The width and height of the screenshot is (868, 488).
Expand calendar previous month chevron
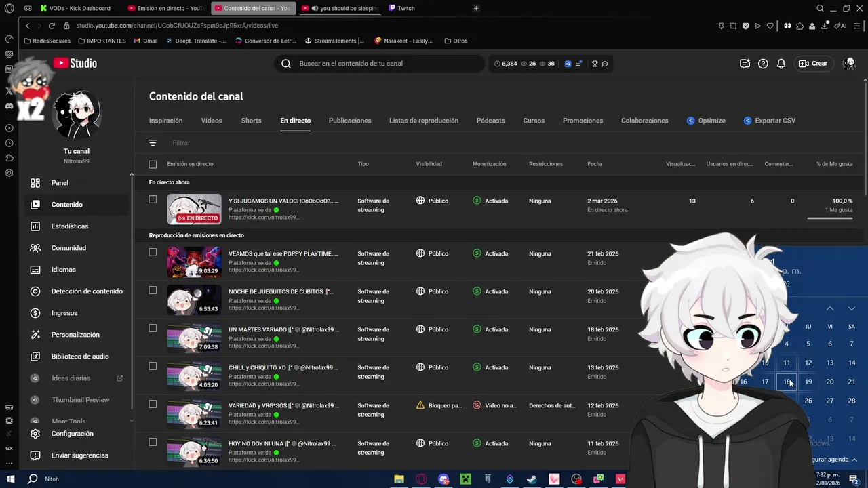(x=830, y=308)
